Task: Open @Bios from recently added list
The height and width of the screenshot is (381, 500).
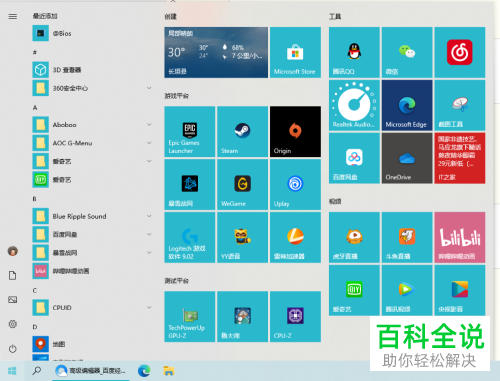Action: 92,33
